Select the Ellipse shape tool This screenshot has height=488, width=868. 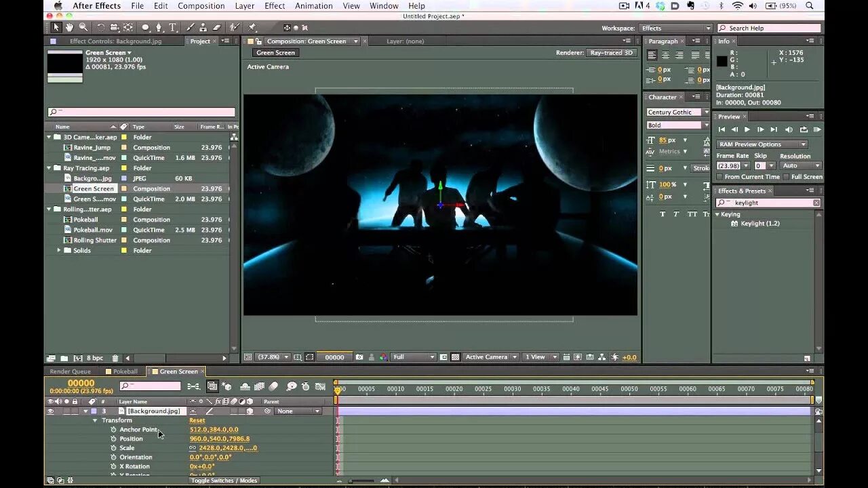point(145,28)
